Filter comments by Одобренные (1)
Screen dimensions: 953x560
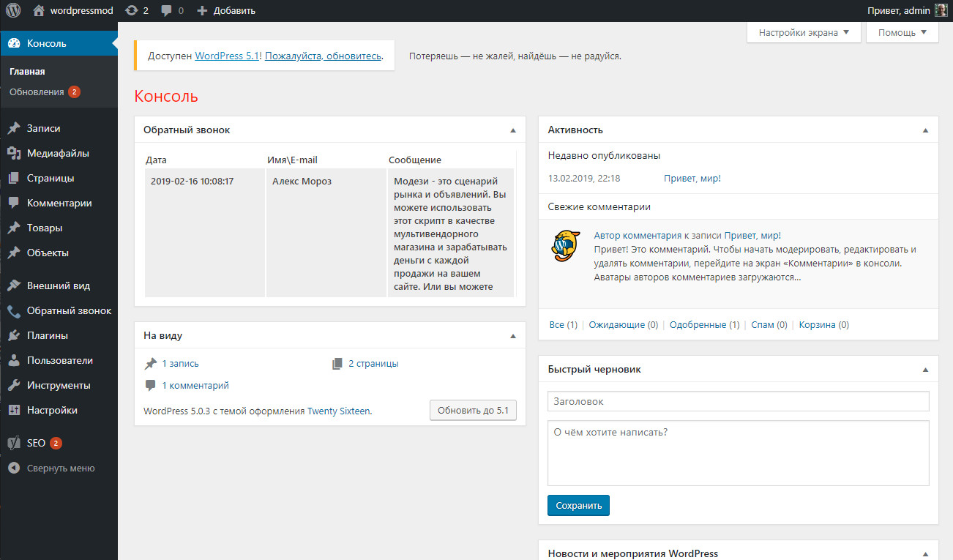(x=705, y=324)
